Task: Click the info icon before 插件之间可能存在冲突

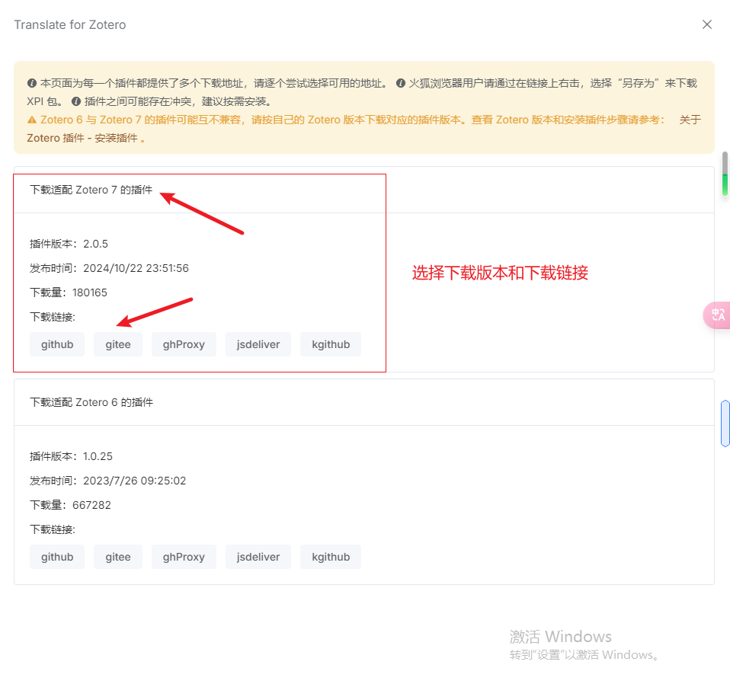Action: click(x=76, y=101)
